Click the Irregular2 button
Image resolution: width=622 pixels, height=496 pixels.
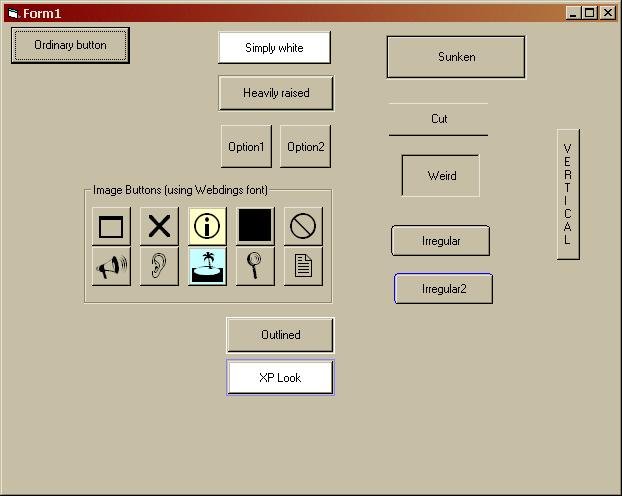443,288
